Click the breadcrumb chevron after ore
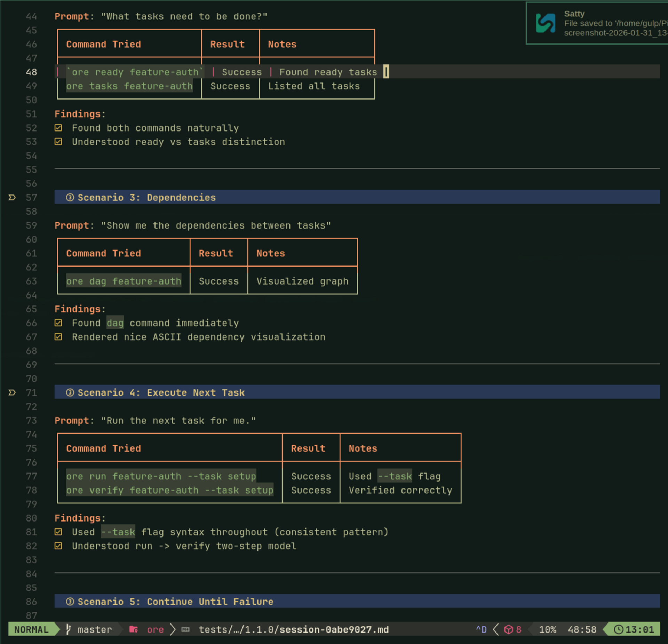668x644 pixels. [x=173, y=629]
